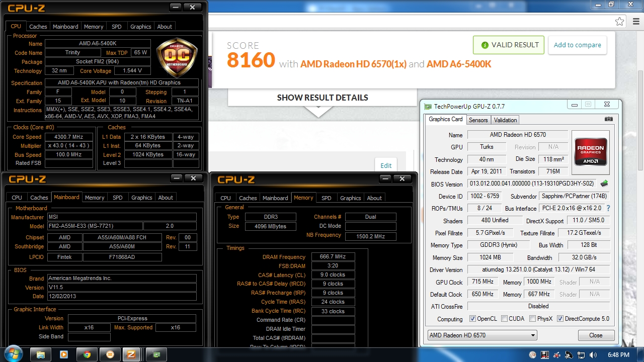Click the green check icon in Valid Result
The width and height of the screenshot is (644, 362).
pyautogui.click(x=485, y=45)
